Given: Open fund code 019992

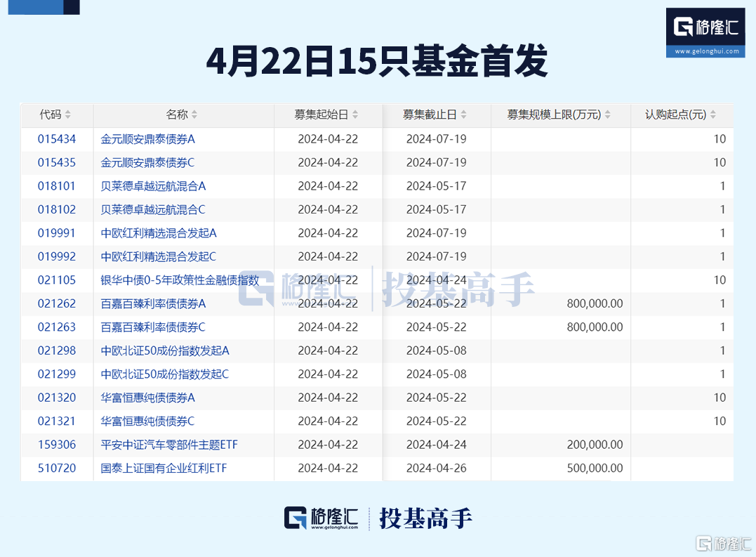Looking at the screenshot, I should [57, 256].
